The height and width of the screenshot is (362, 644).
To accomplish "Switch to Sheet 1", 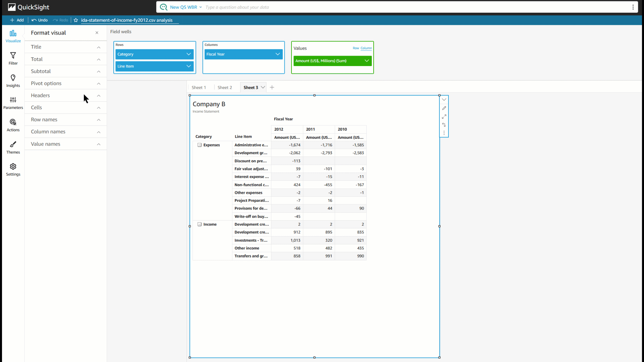I will pyautogui.click(x=199, y=87).
